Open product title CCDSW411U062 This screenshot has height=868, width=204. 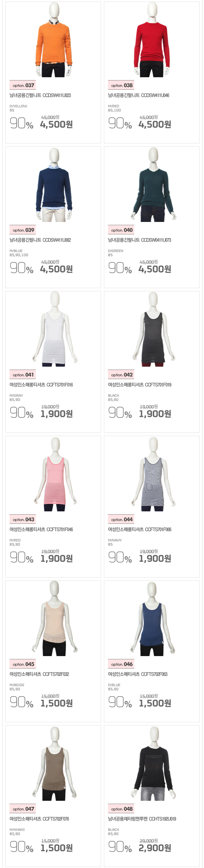40,240
